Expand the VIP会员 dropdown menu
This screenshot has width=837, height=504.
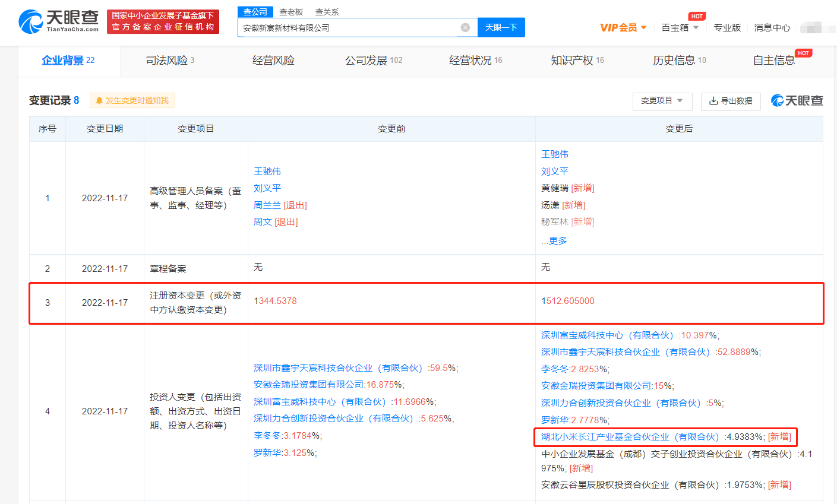pos(643,28)
